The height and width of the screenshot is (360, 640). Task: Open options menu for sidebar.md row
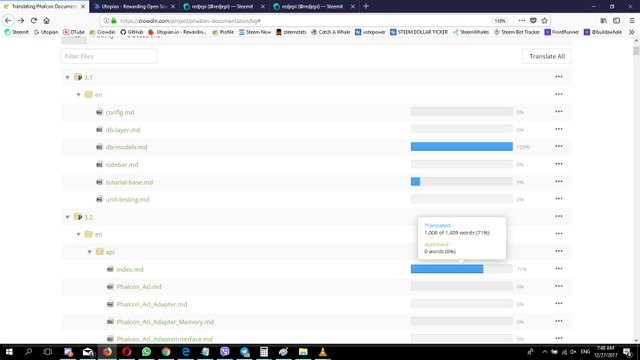tap(558, 164)
